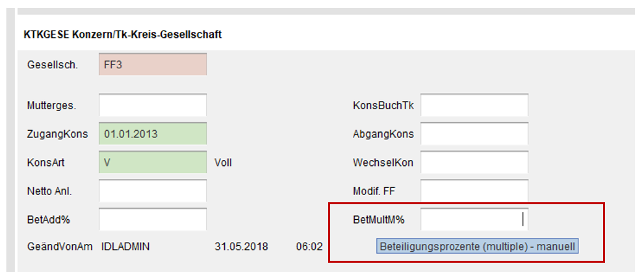This screenshot has height=279, width=644.
Task: Click the Voll text beside KonsArt
Action: 223,163
